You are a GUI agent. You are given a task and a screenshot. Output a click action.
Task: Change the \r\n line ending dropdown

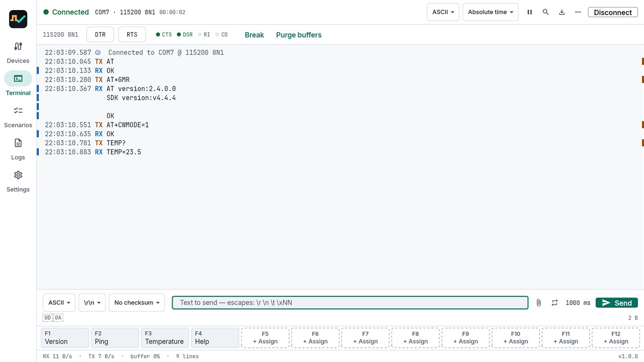92,303
